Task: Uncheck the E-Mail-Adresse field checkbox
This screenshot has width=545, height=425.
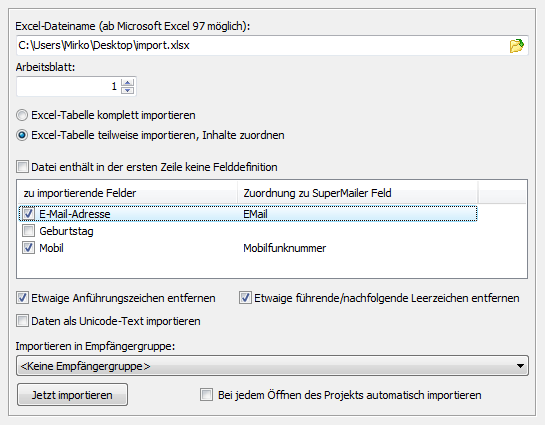Action: (28, 213)
